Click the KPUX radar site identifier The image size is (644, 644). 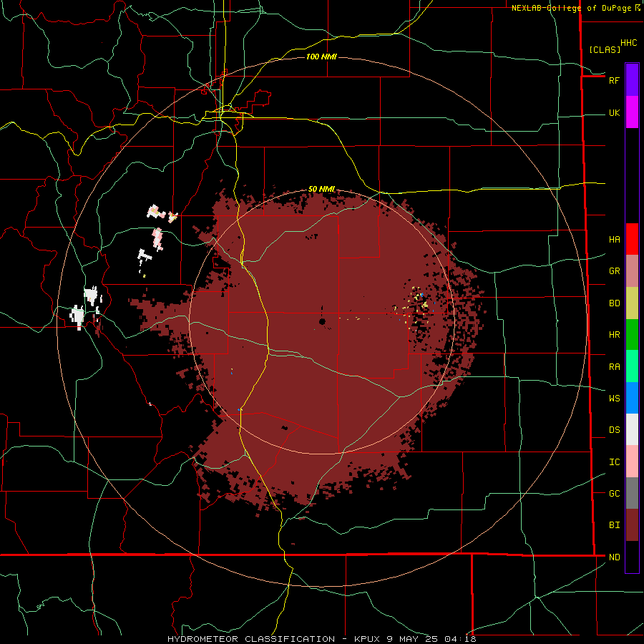(367, 639)
